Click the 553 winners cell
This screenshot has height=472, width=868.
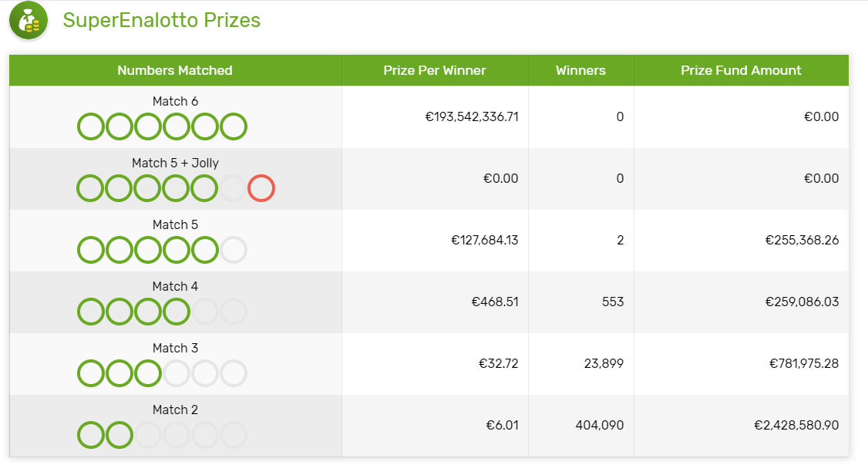click(613, 302)
